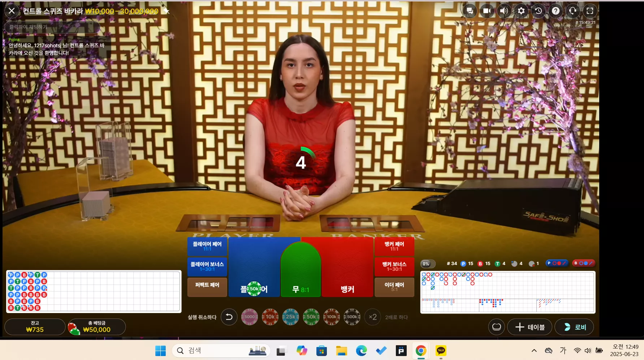Viewport: 644px width, 360px height.
Task: Open Wi-Fi network settings in tray
Action: coord(578,351)
